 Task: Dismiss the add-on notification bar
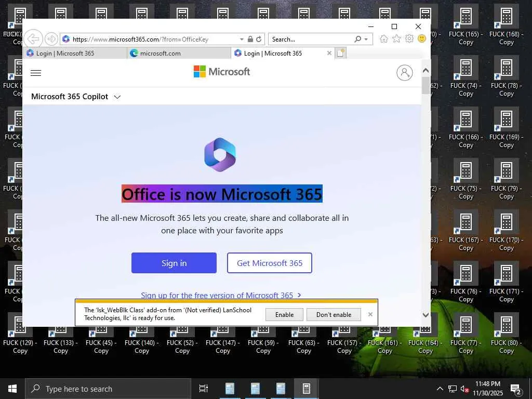click(x=370, y=314)
